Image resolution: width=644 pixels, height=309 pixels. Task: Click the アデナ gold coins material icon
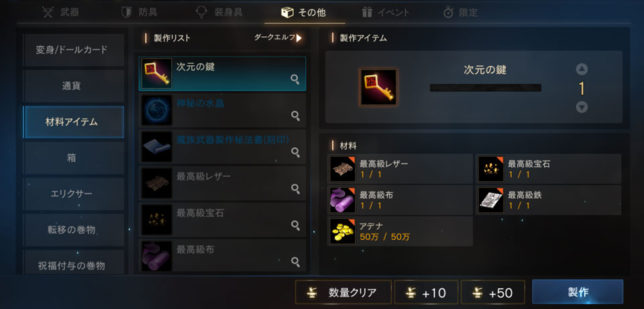[343, 231]
